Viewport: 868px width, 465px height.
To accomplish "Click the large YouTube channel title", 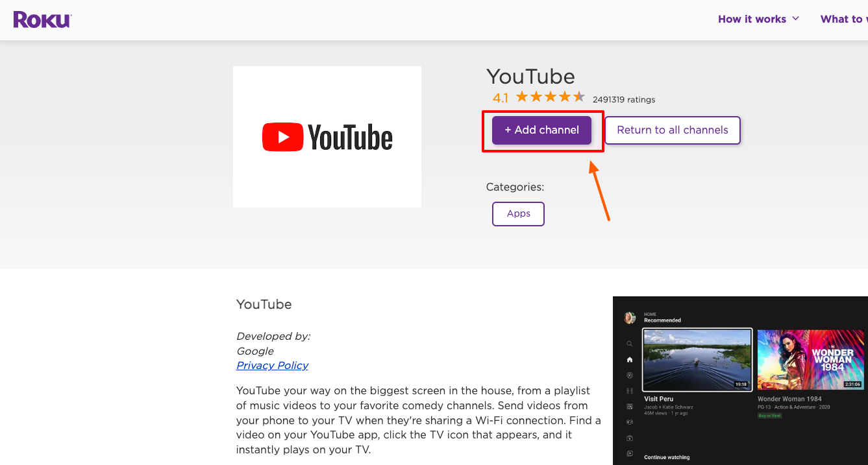I will 530,77.
